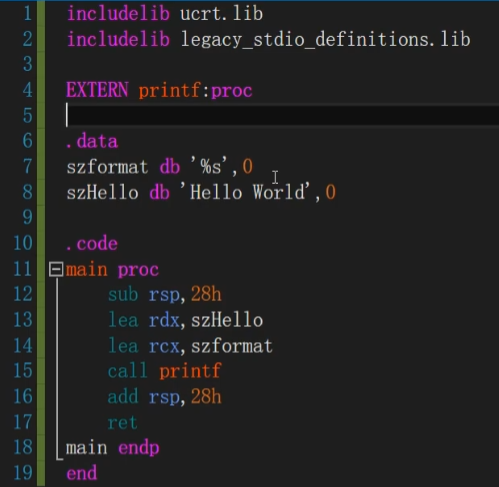Screen dimensions: 499x487
Task: Click 'rdx' register on line 13
Action: pos(164,321)
